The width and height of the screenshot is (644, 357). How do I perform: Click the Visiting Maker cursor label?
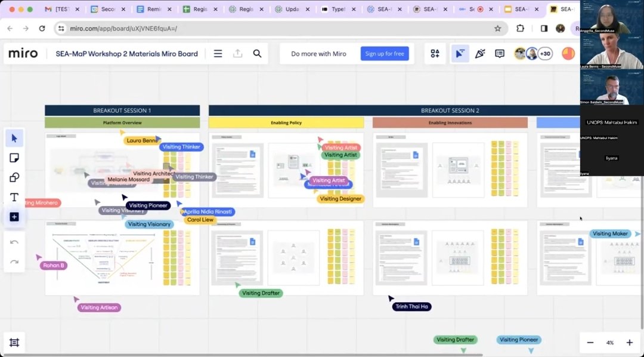(610, 233)
